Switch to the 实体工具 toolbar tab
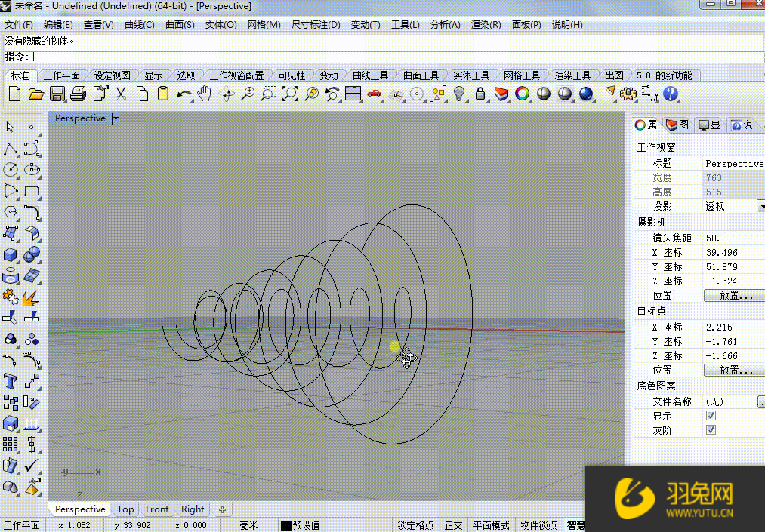The height and width of the screenshot is (532, 765). (x=471, y=75)
